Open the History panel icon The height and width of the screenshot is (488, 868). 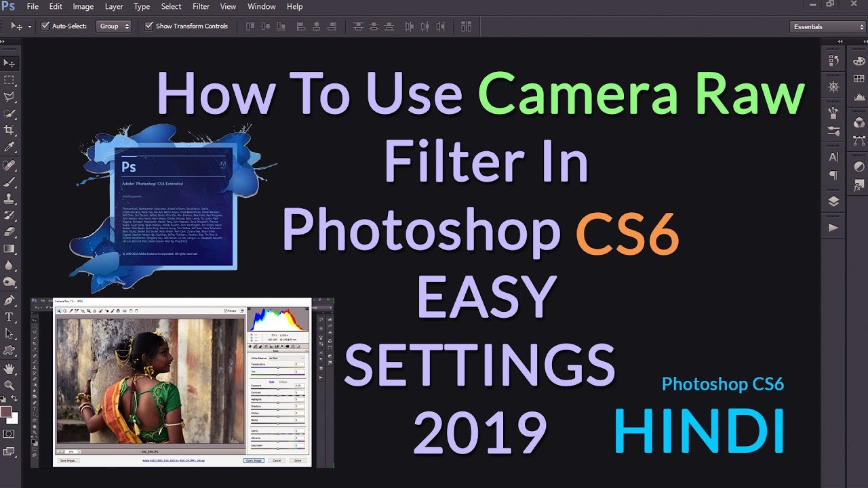point(834,61)
